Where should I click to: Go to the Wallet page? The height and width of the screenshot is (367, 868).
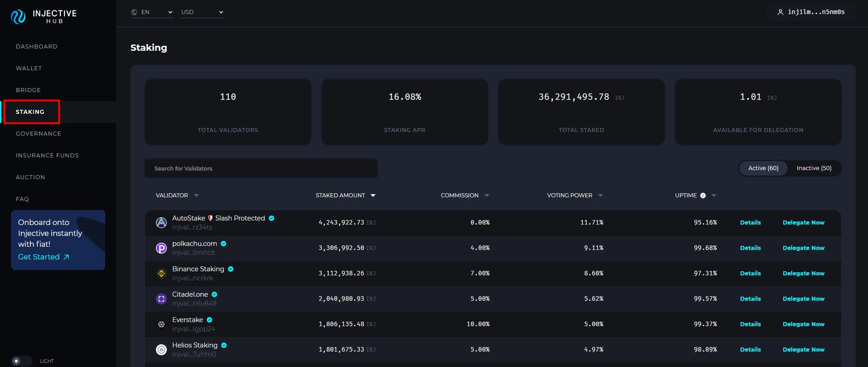29,69
